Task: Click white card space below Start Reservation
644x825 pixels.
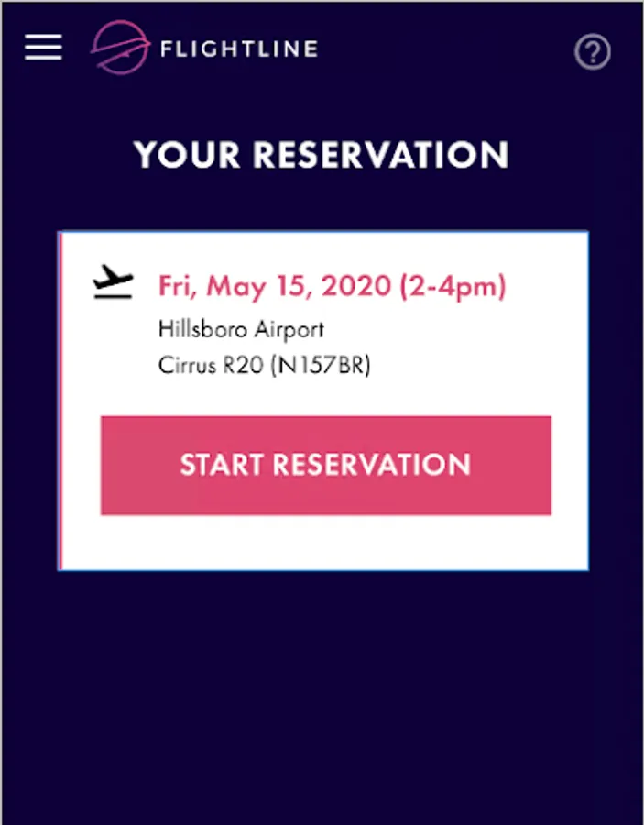Action: click(x=326, y=542)
